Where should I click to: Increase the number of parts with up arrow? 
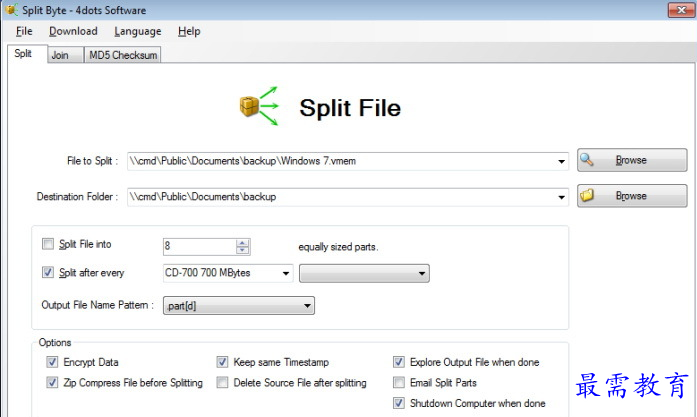(243, 243)
